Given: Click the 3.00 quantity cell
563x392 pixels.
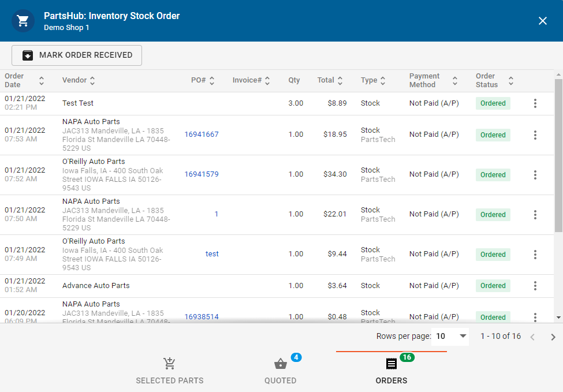Looking at the screenshot, I should point(296,103).
